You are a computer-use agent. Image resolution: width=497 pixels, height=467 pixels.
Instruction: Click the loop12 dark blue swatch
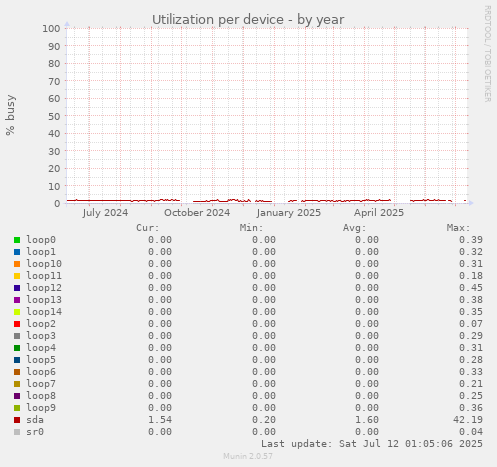(x=17, y=288)
